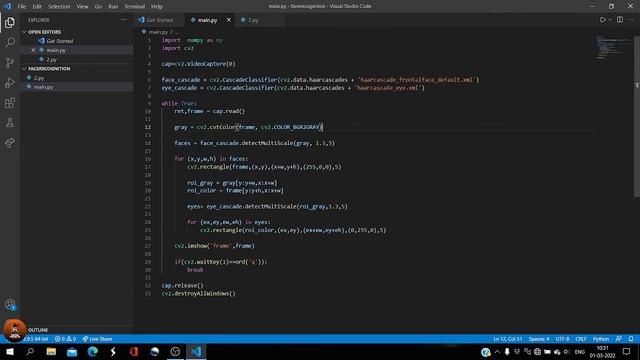
Task: Open Microsoft Edge from the taskbar
Action: pyautogui.click(x=93, y=351)
